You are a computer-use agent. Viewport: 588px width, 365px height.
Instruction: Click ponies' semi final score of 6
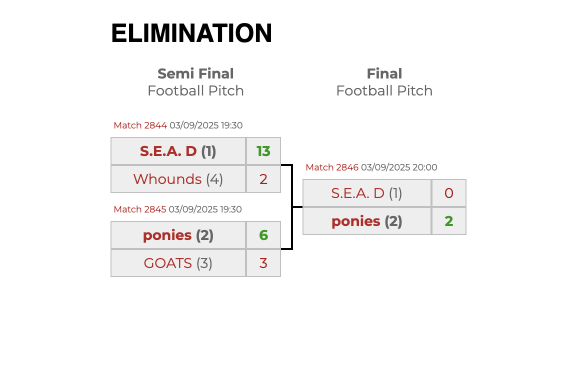[263, 235]
